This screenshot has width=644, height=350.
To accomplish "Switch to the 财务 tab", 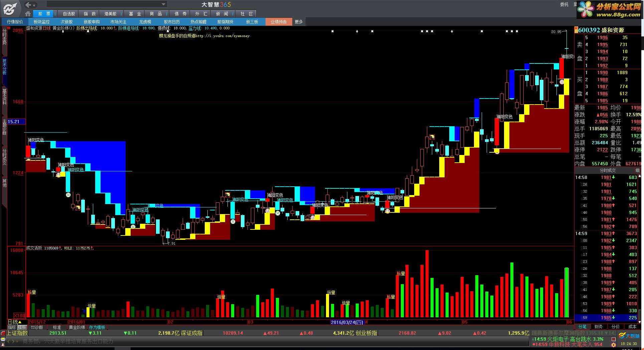I will tap(599, 327).
